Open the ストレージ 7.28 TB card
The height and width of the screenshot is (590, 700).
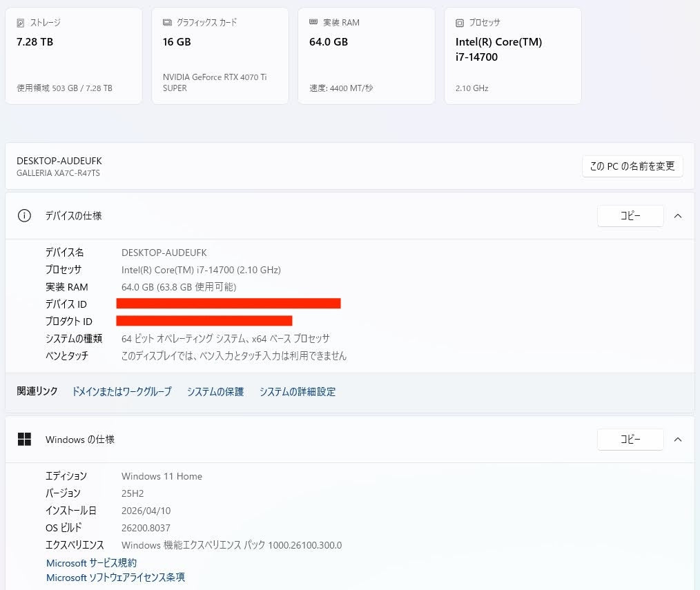(x=74, y=56)
